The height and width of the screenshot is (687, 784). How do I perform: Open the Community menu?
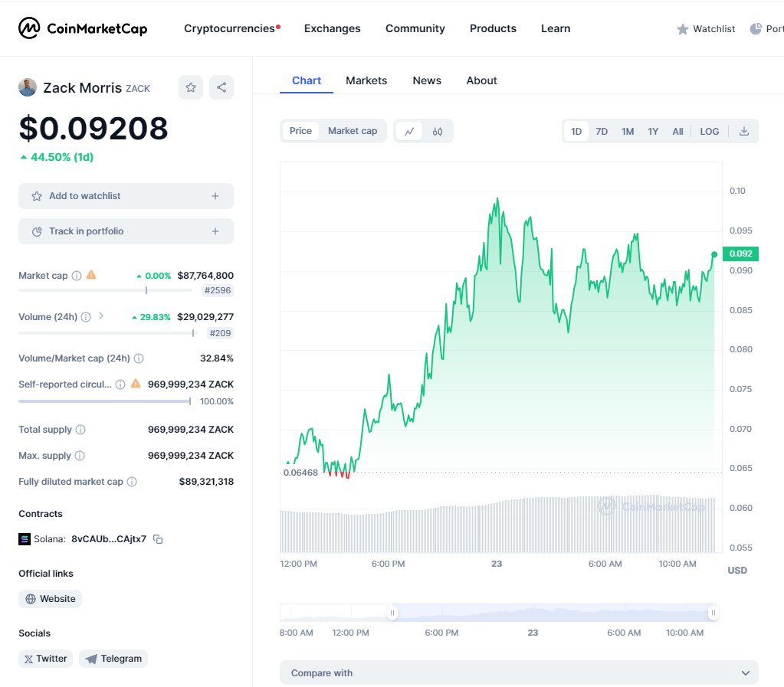pos(415,28)
